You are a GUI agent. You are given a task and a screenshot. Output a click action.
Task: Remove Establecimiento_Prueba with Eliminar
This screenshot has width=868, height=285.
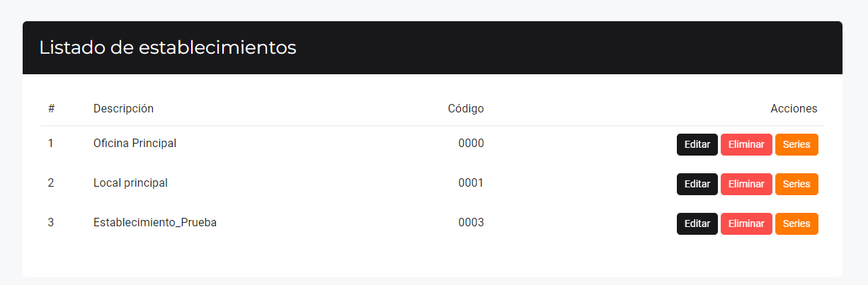746,223
